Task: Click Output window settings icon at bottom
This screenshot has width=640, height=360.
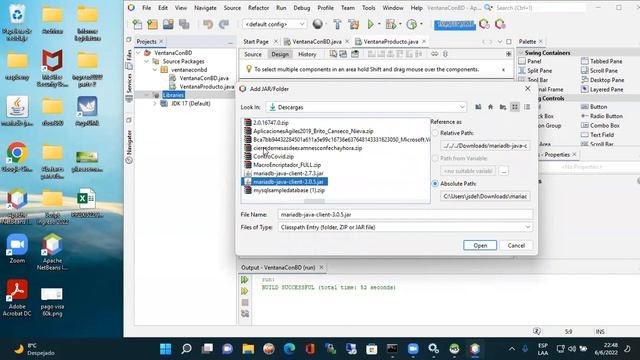Action: (244, 313)
